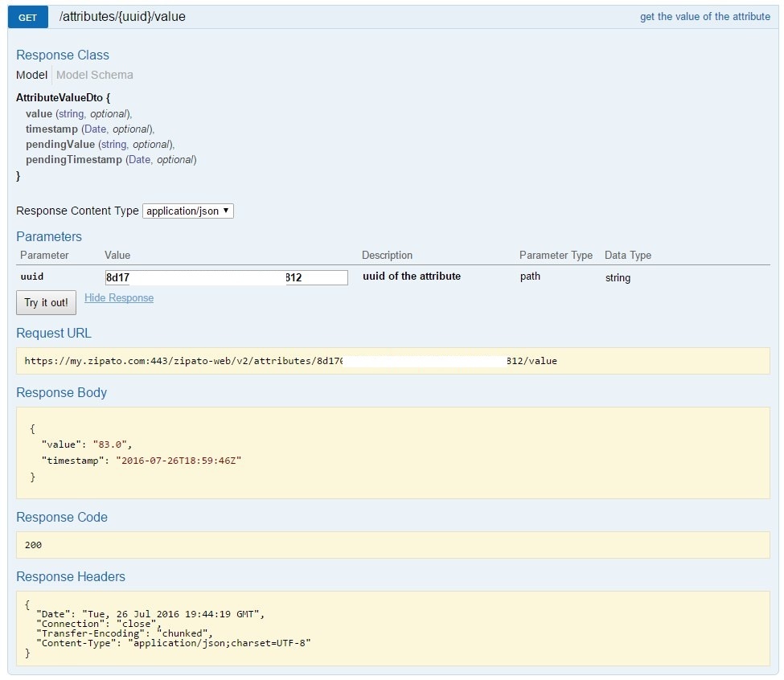Switch to the Model tab
The width and height of the screenshot is (784, 680).
click(31, 75)
